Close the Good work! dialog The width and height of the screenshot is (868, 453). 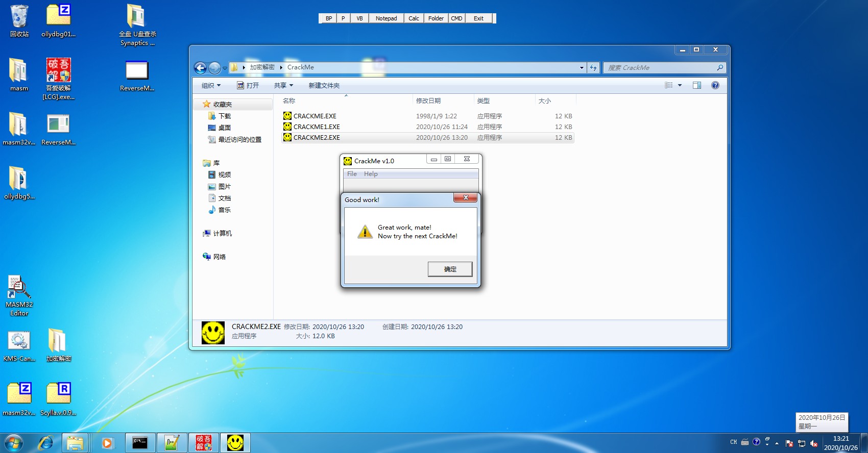pyautogui.click(x=465, y=197)
